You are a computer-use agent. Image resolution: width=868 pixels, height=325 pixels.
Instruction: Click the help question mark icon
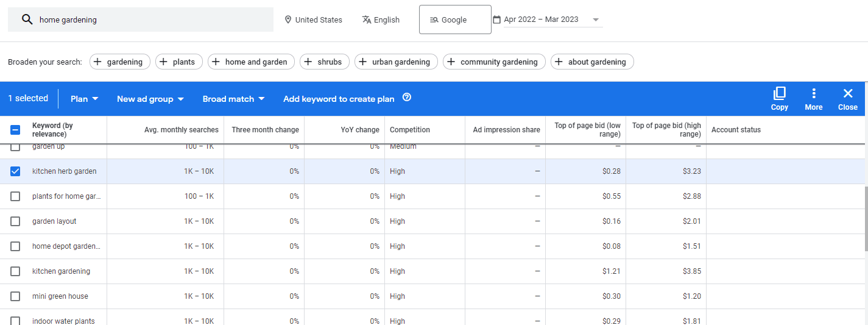tap(407, 98)
